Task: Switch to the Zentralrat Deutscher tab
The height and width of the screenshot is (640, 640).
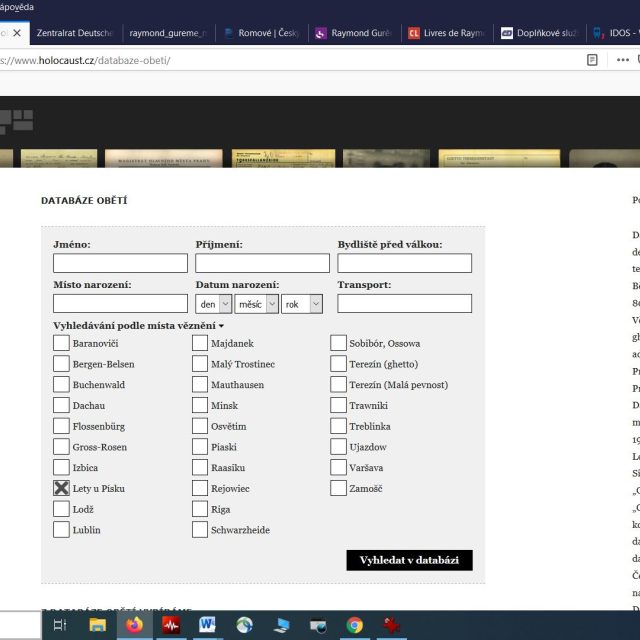Action: pos(75,32)
